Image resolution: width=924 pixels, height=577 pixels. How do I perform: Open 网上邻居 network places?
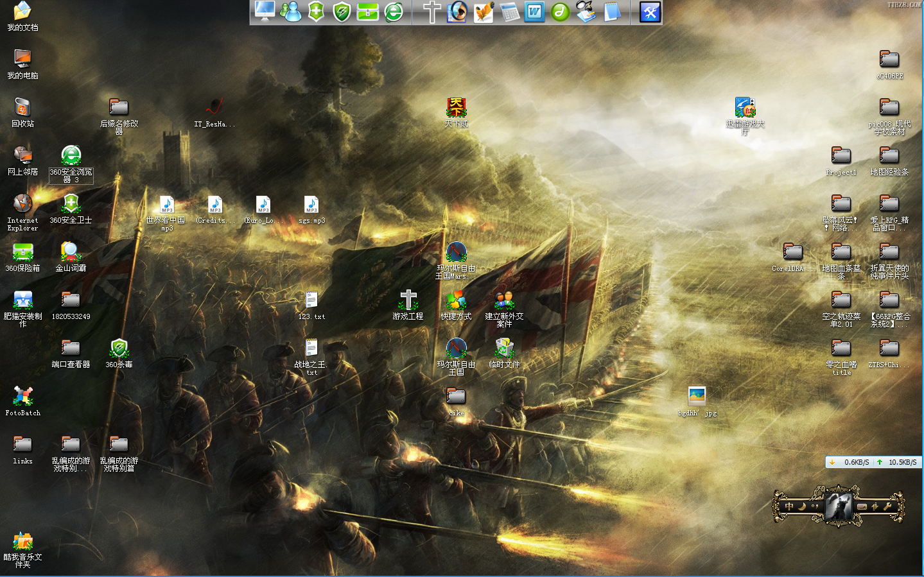[x=22, y=160]
